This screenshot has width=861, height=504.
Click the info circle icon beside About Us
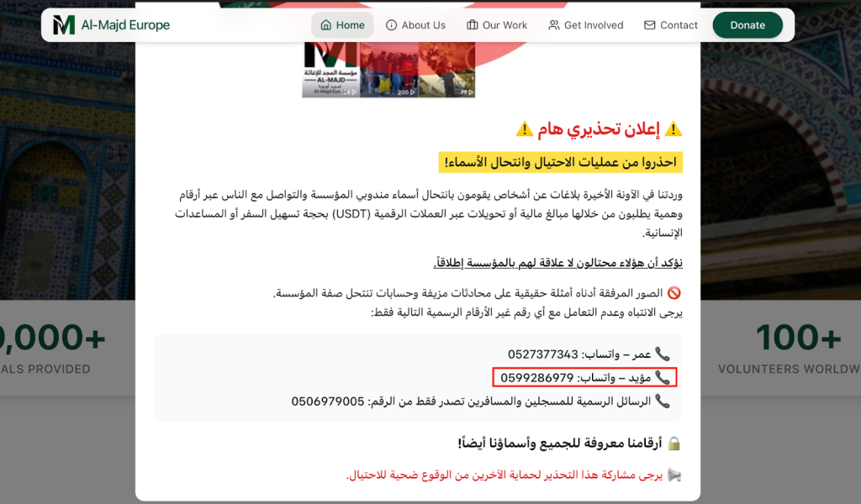(x=391, y=25)
